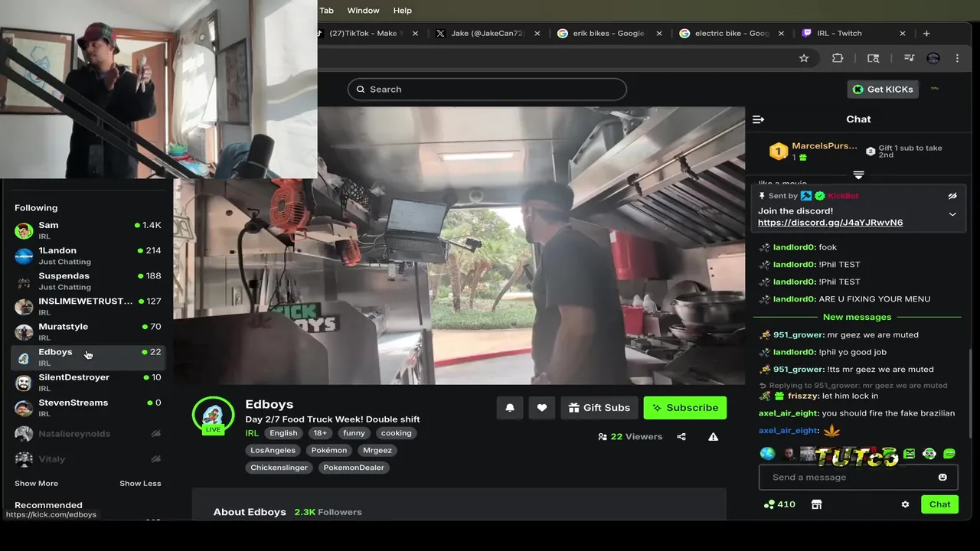Viewport: 980px width, 551px height.
Task: Report the stream with warning icon
Action: (x=713, y=437)
